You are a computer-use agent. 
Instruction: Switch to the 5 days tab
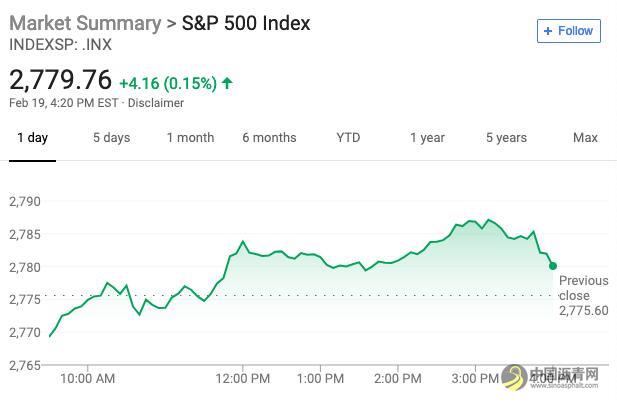[111, 138]
